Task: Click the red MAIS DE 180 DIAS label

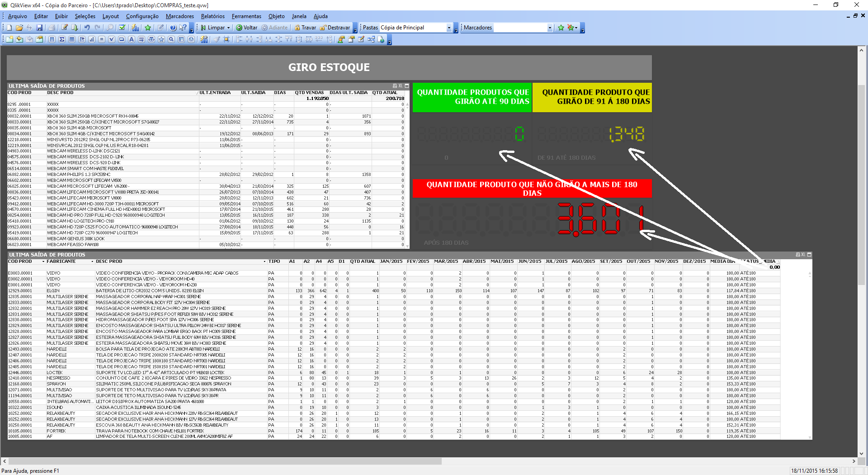Action: tap(532, 189)
